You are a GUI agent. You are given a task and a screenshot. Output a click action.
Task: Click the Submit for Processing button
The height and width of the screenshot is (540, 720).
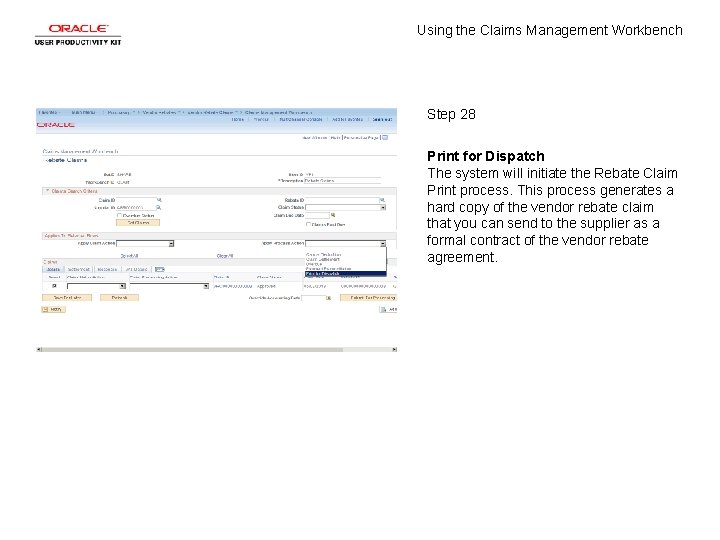click(368, 298)
